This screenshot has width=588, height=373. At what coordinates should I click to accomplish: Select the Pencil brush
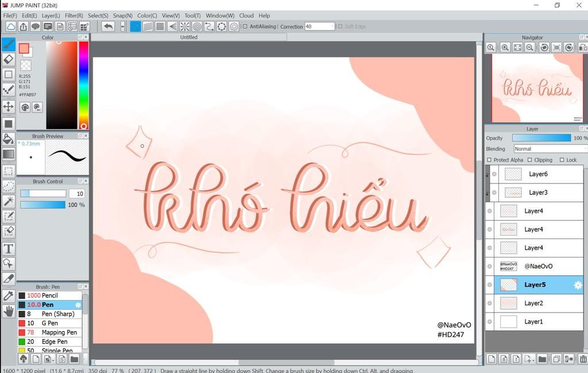pyautogui.click(x=49, y=295)
